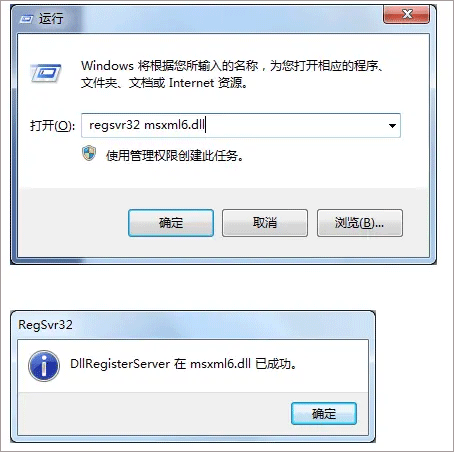Confirm with 确定 in the 运行 dialog
Viewport: 454px width, 452px height.
coord(171,223)
